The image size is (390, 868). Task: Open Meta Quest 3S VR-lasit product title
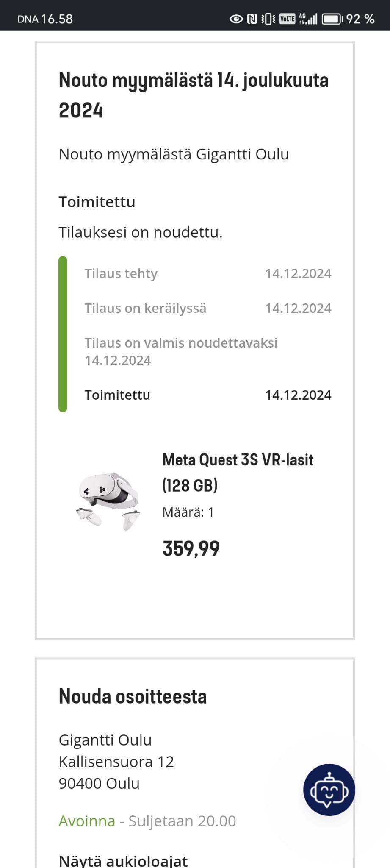(238, 473)
